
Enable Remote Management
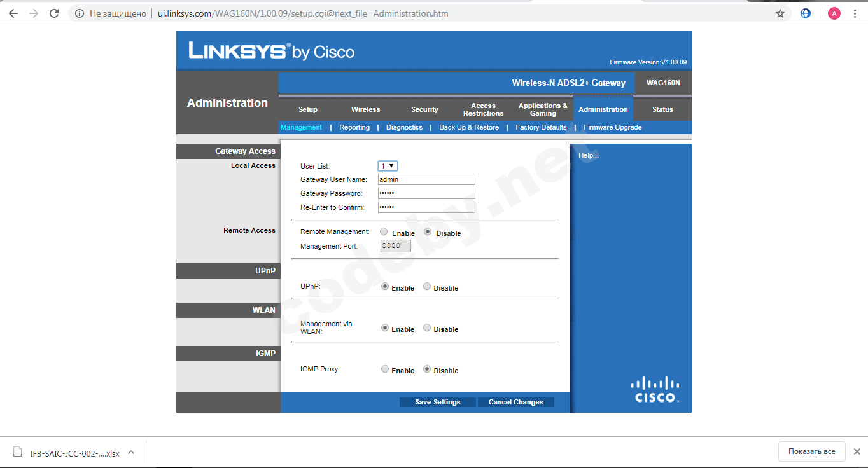point(384,232)
